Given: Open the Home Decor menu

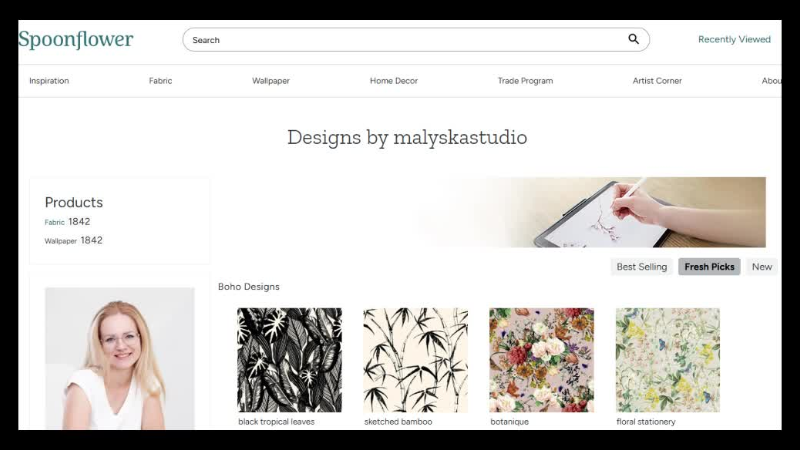Looking at the screenshot, I should 393,81.
